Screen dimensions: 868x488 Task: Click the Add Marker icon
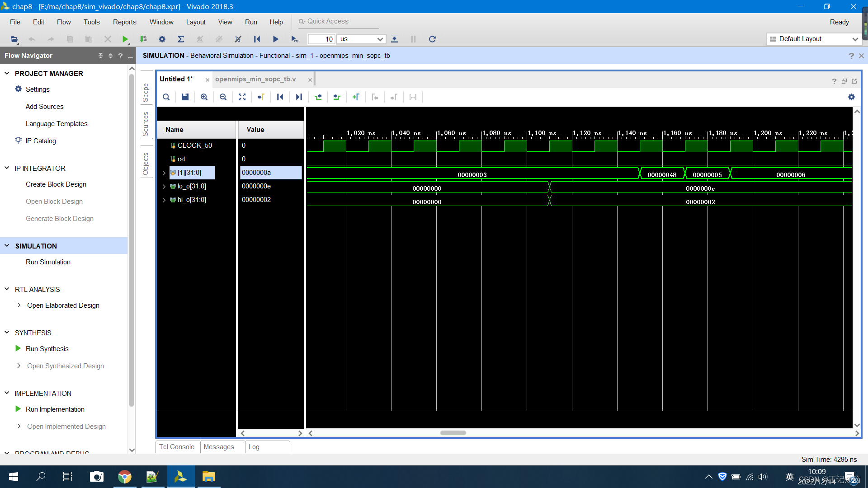(356, 97)
